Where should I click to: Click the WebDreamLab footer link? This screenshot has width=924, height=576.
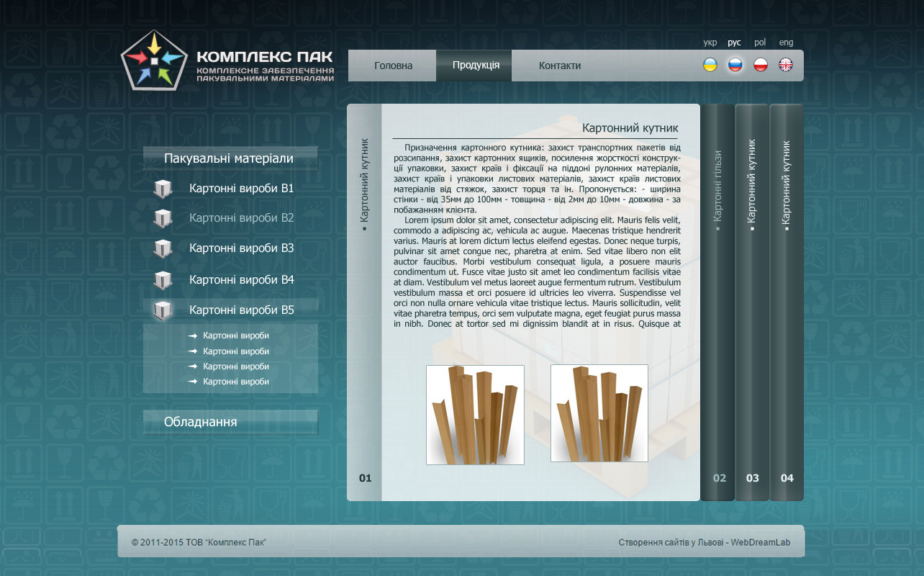(x=760, y=542)
